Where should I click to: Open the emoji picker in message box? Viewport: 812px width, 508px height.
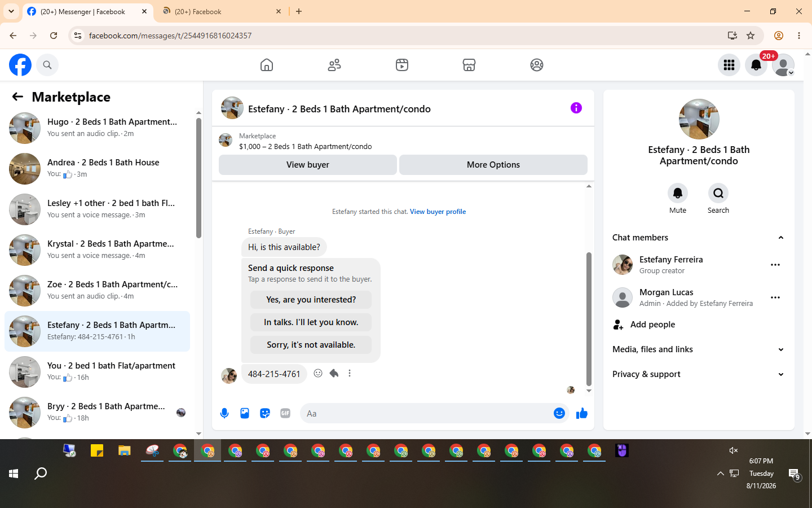(559, 413)
